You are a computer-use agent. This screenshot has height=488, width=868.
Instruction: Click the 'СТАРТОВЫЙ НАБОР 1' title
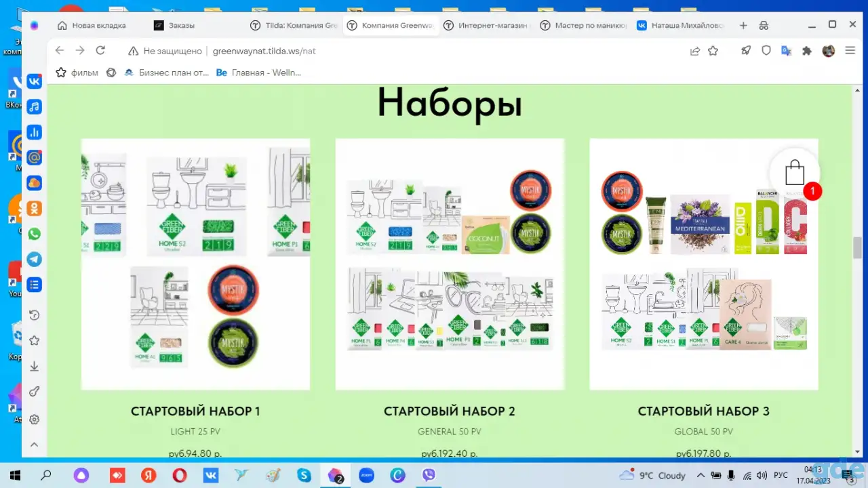coord(195,411)
